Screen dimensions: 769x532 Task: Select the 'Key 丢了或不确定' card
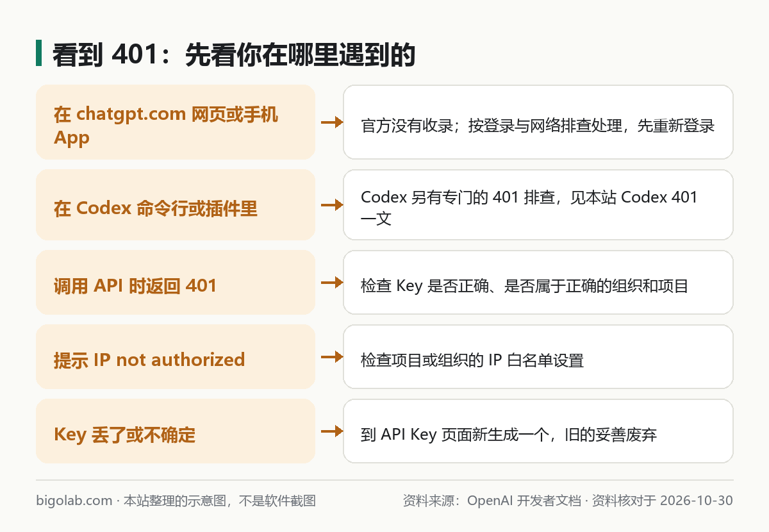[x=176, y=431]
